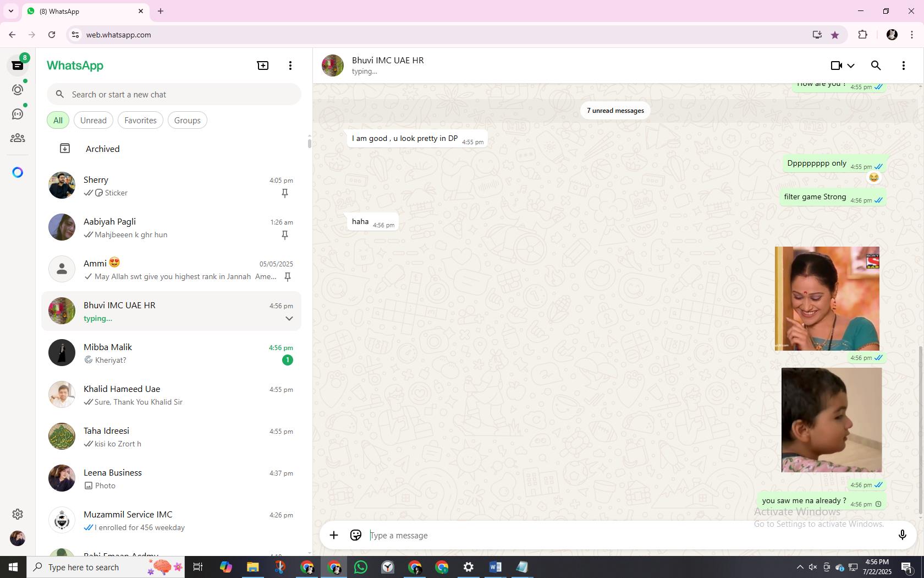
Task: Open WhatsApp app from Windows taskbar
Action: coord(361,567)
